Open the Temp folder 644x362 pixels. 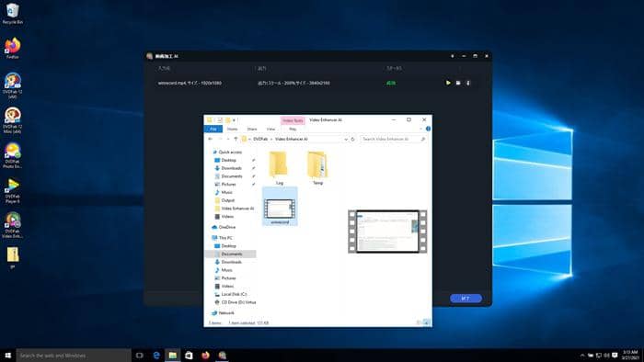click(317, 168)
